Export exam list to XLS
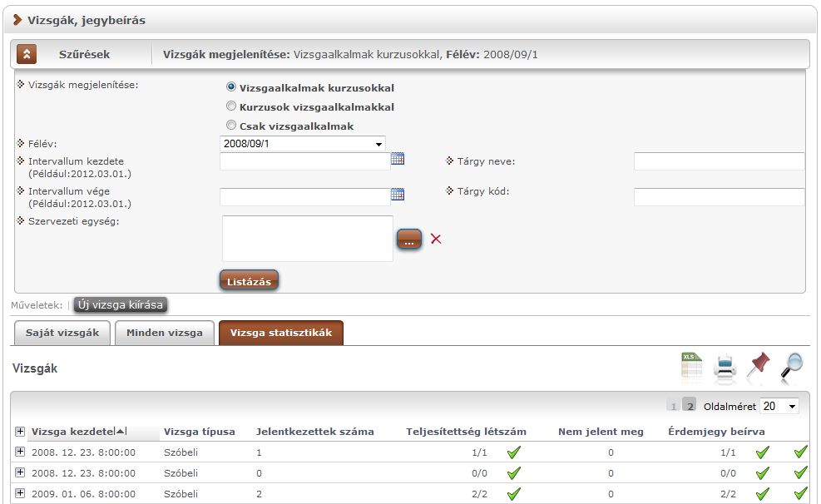 coord(692,365)
